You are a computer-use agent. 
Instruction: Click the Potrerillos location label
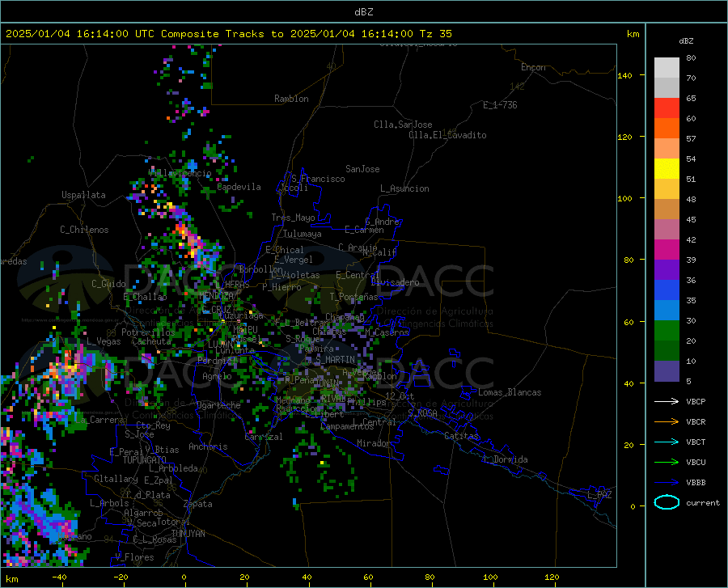pyautogui.click(x=148, y=332)
